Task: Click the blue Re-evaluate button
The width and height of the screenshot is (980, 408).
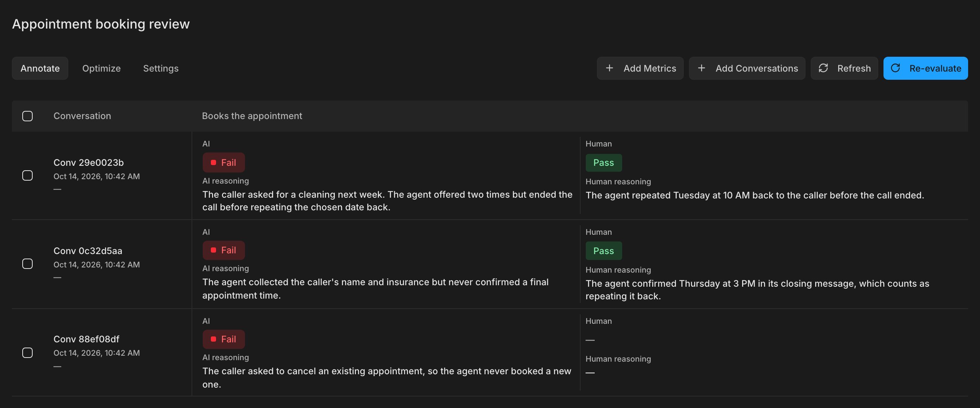Action: click(925, 68)
